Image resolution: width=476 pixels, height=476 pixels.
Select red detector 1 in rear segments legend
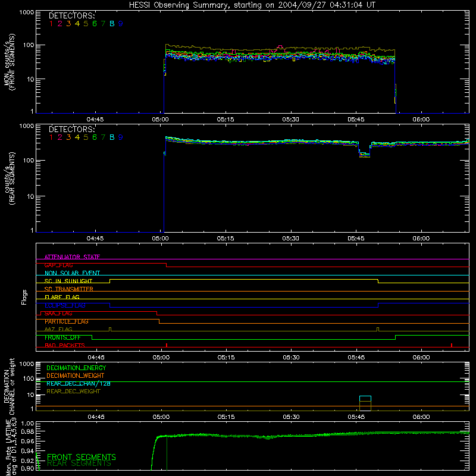pos(51,137)
